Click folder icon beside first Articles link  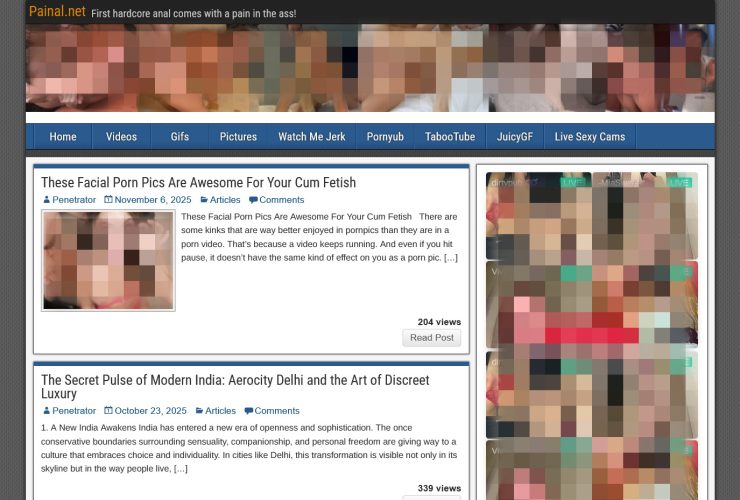pyautogui.click(x=204, y=200)
